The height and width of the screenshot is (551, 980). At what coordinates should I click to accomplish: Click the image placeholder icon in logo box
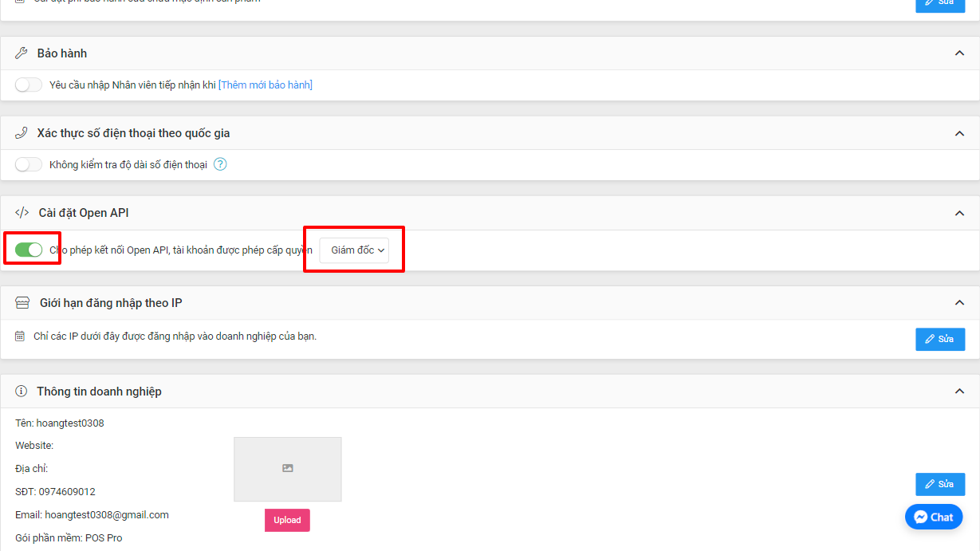tap(288, 468)
